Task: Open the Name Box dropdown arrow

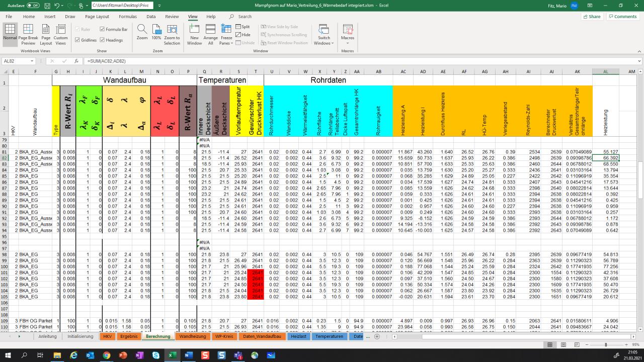Action: [31, 61]
